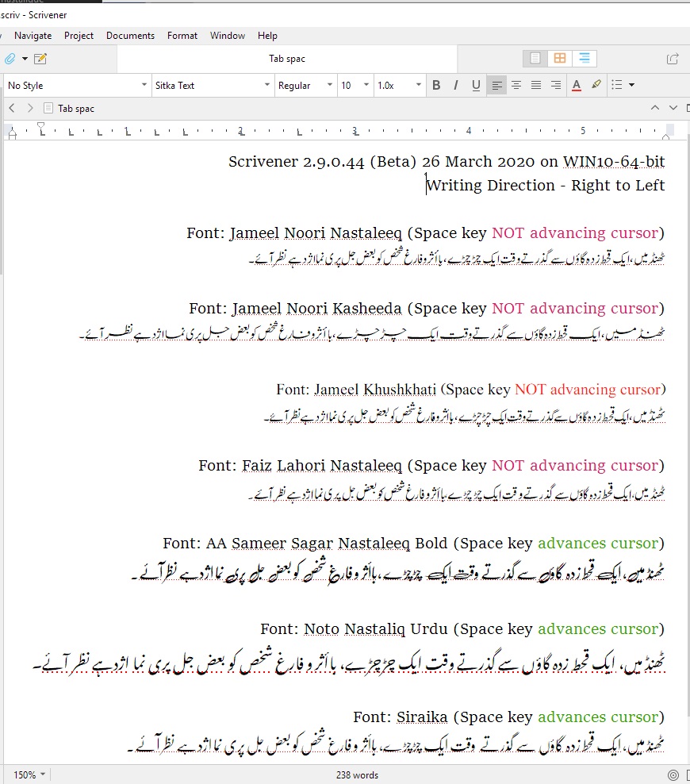Open the Help menu

(267, 36)
